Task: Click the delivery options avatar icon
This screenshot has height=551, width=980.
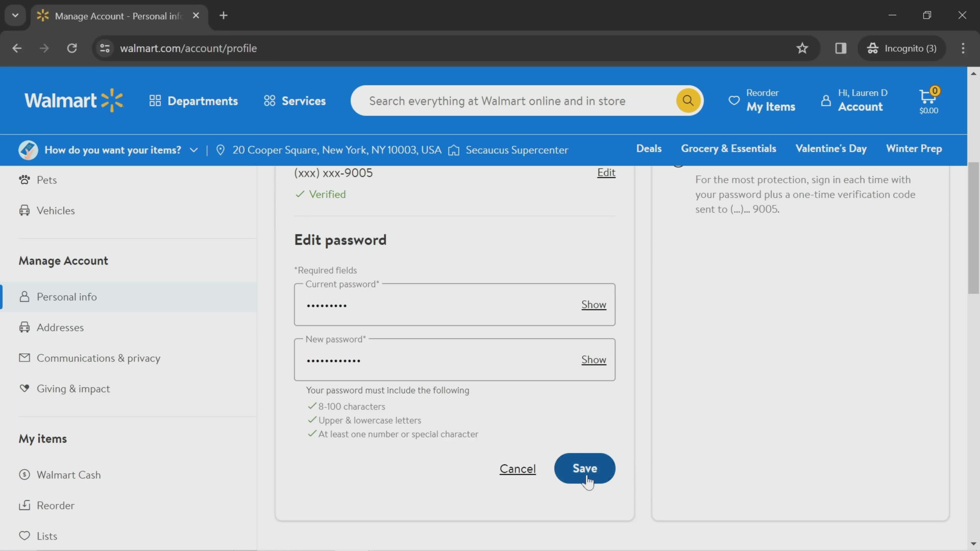Action: pyautogui.click(x=28, y=150)
